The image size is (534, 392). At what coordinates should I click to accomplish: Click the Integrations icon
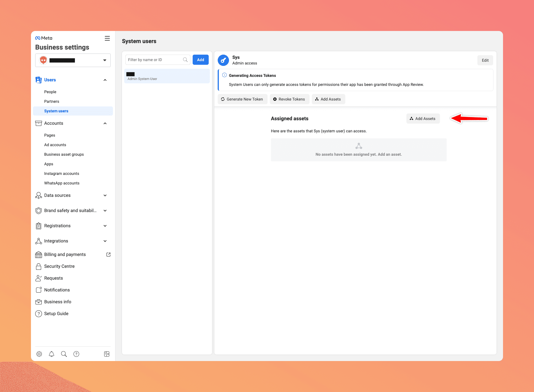point(39,241)
